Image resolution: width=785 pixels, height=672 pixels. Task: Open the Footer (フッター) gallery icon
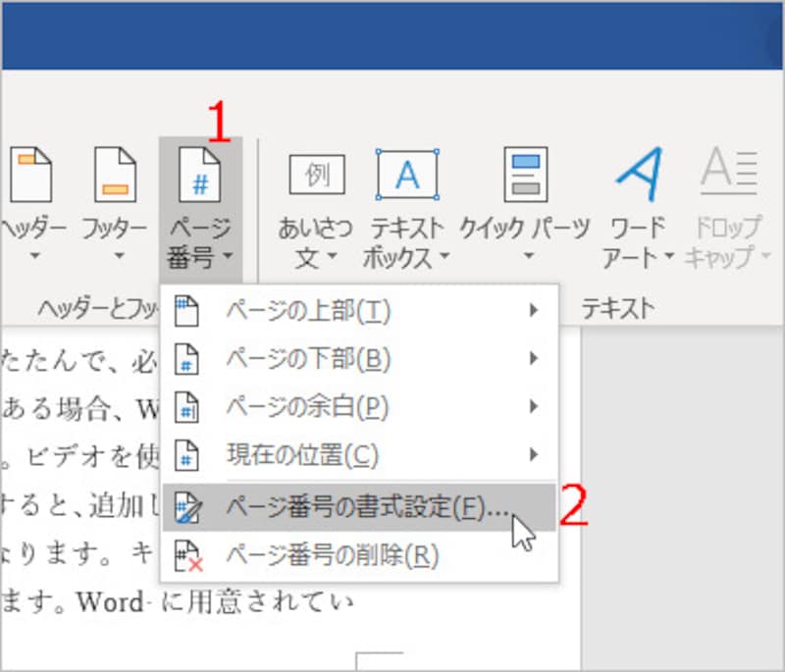[115, 177]
